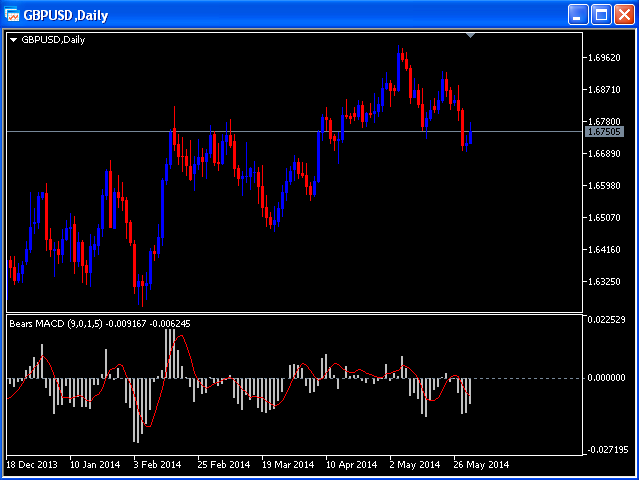Click the 1.66890 price scale value
Image resolution: width=640 pixels, height=480 pixels.
[x=604, y=153]
